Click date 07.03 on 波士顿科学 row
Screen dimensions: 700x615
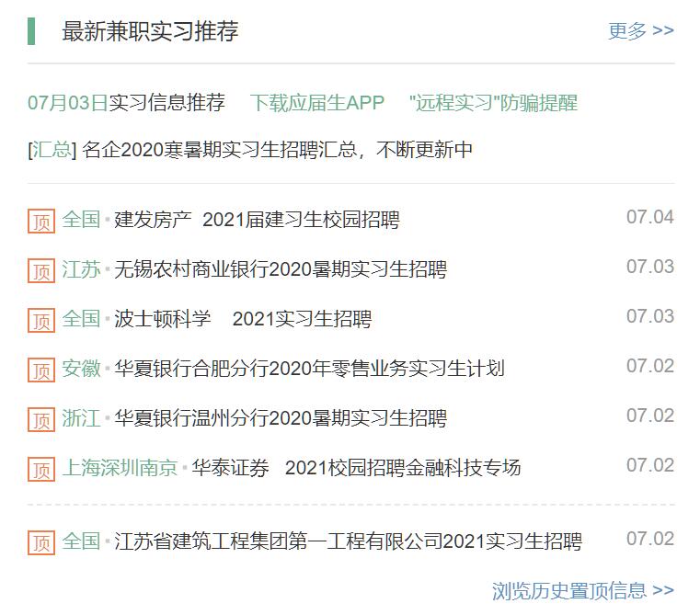tap(650, 316)
